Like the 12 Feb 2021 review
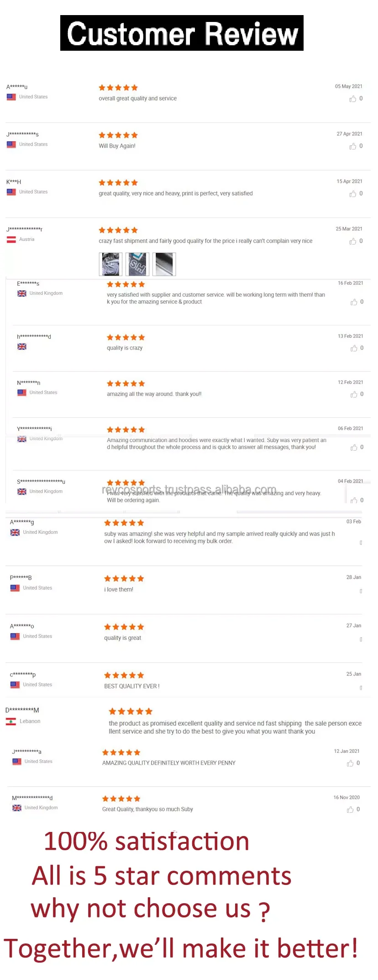 354,394
